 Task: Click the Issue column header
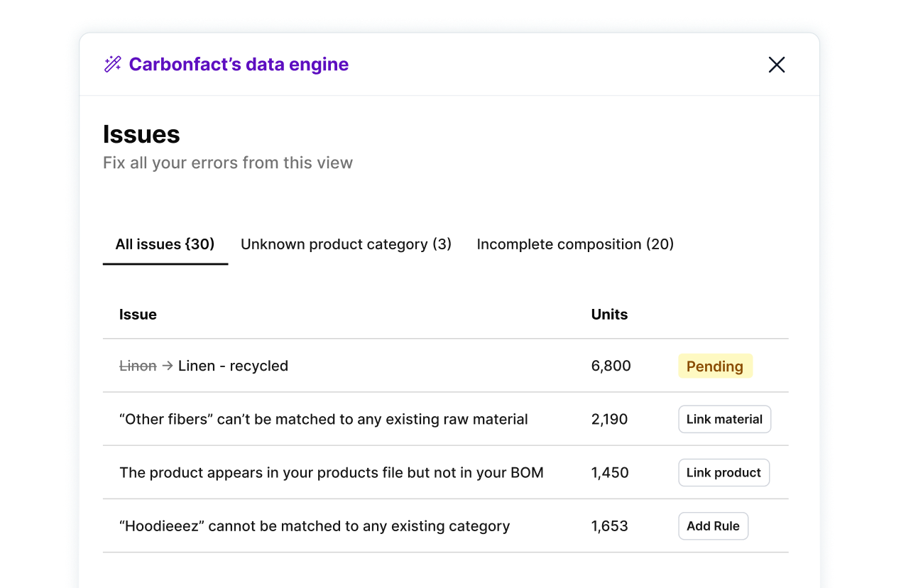click(x=138, y=315)
